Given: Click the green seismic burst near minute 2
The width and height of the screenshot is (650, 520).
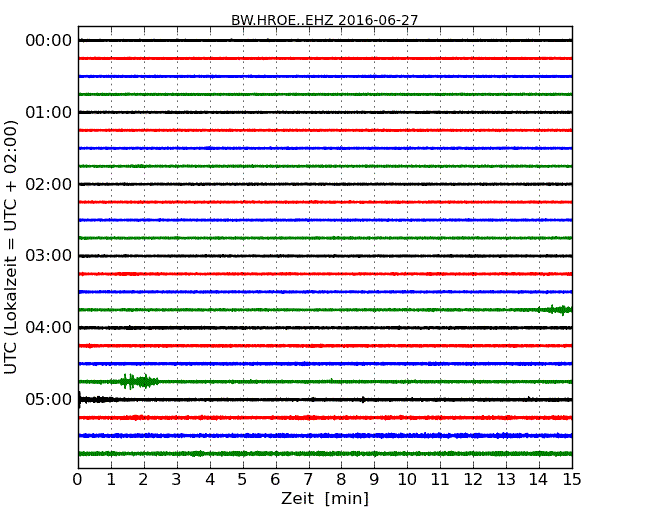Looking at the screenshot, I should pyautogui.click(x=139, y=381).
